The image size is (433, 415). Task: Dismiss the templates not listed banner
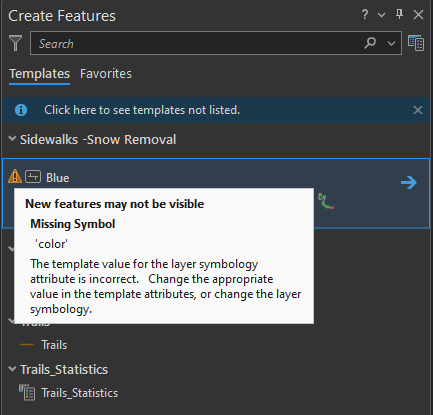pyautogui.click(x=418, y=110)
